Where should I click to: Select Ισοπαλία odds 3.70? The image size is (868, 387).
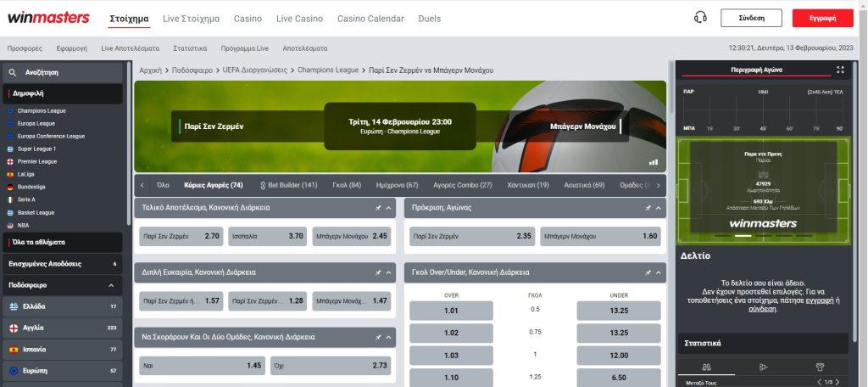pos(267,236)
